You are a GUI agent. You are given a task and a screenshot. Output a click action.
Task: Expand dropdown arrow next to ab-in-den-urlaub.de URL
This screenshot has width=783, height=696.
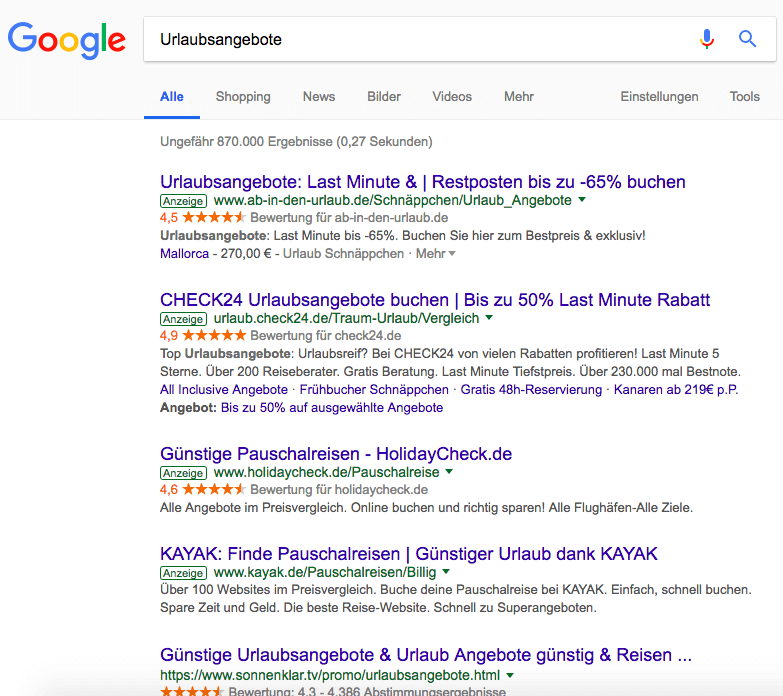coord(582,200)
